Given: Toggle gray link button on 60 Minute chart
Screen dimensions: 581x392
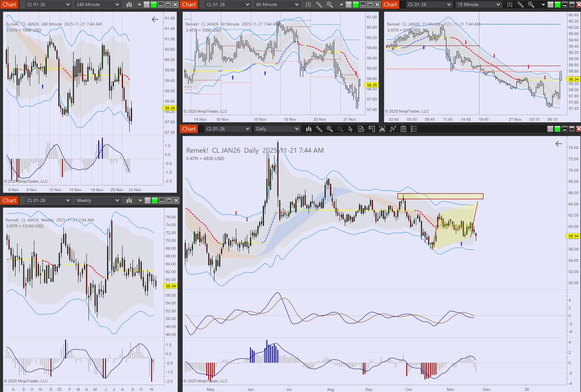Looking at the screenshot, I should (x=349, y=4).
